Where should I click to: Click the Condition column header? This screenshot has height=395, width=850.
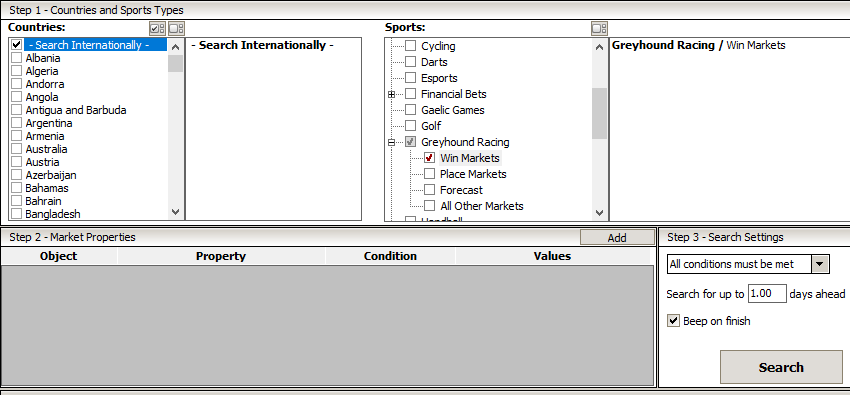(x=390, y=256)
